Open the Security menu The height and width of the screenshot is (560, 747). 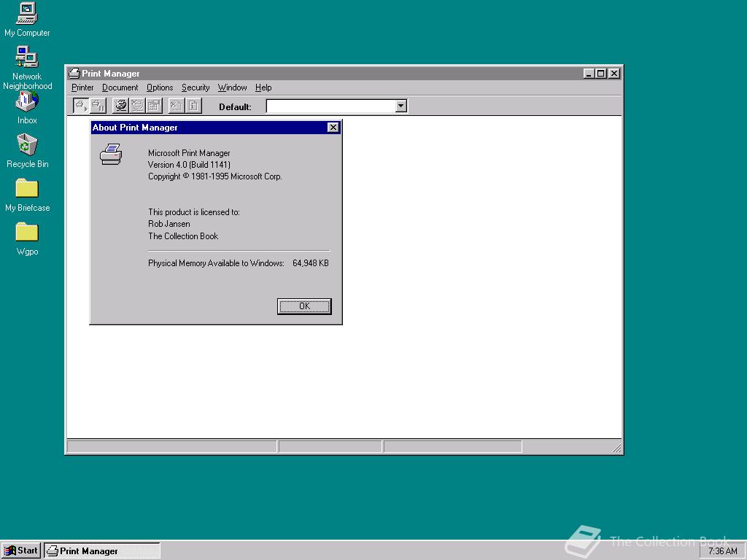(x=196, y=87)
